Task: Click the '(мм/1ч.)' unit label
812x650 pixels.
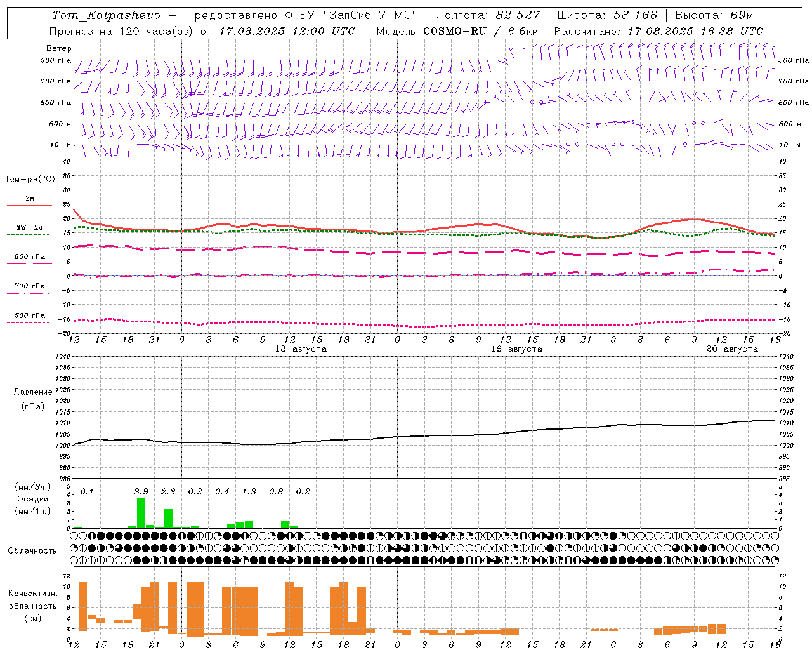Action: coord(32,511)
